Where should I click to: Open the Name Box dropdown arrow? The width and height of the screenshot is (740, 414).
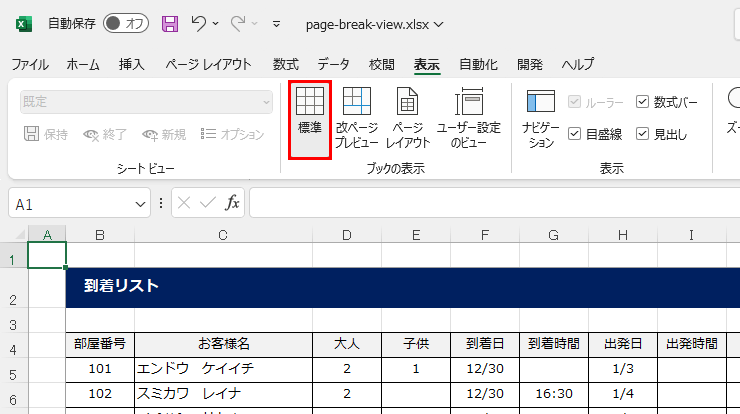point(140,204)
